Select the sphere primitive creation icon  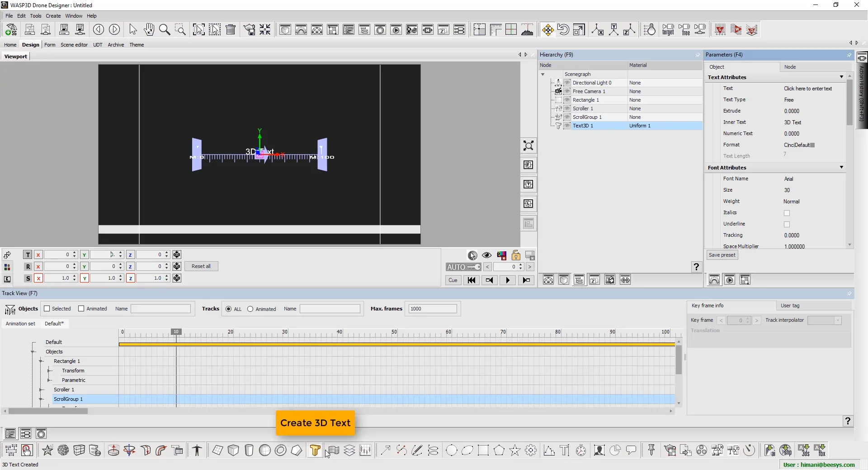tap(265, 451)
